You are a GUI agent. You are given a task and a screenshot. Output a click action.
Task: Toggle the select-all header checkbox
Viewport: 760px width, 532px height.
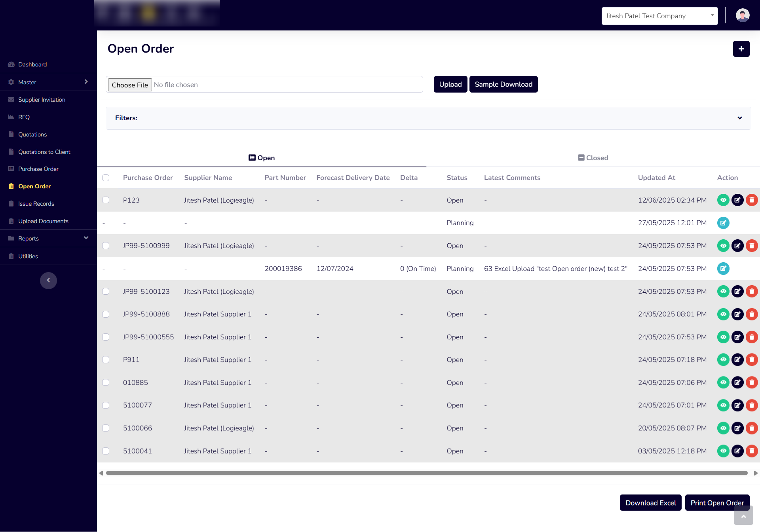[x=106, y=178]
